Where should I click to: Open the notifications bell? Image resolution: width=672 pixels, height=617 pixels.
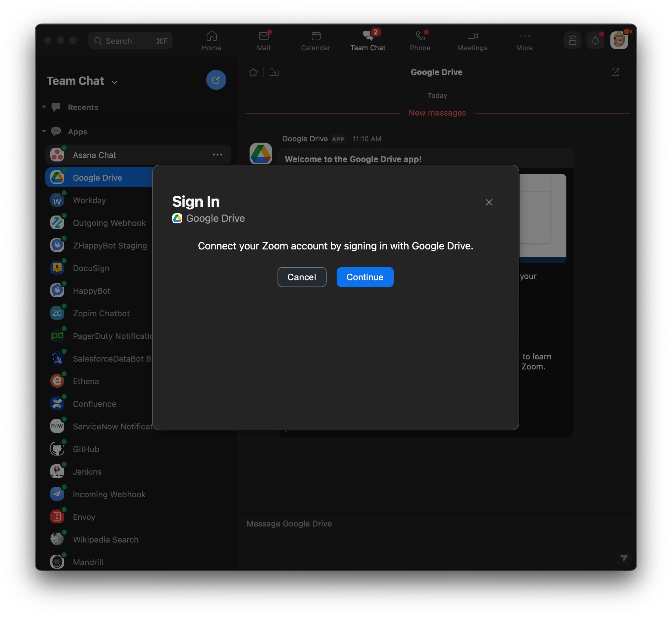coord(595,41)
